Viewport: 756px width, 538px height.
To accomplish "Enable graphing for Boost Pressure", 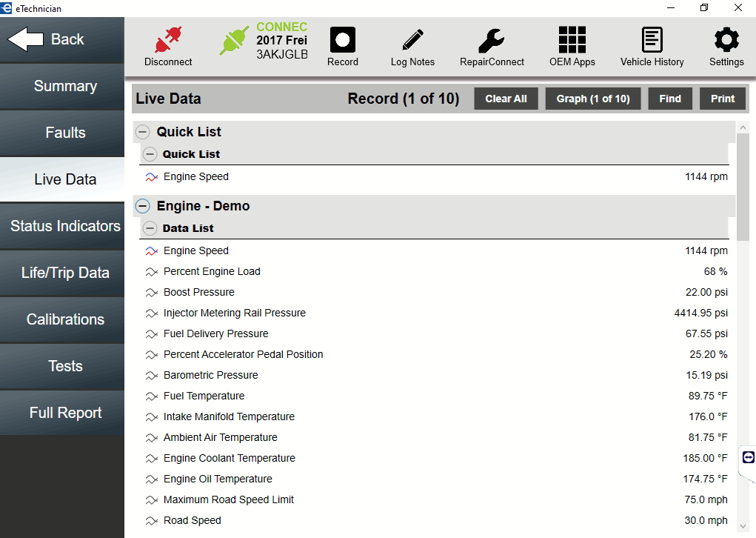I will (150, 292).
